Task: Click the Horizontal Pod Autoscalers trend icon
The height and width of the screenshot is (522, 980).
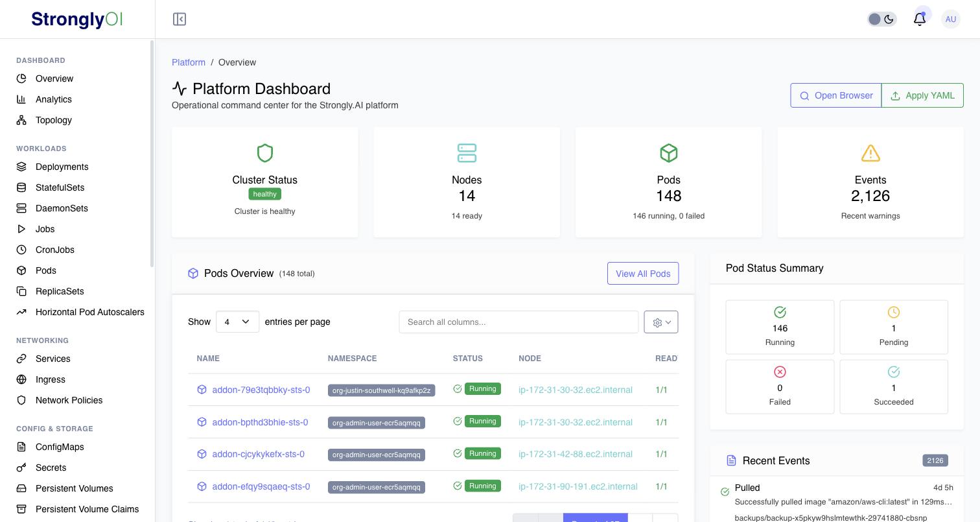Action: pos(21,312)
